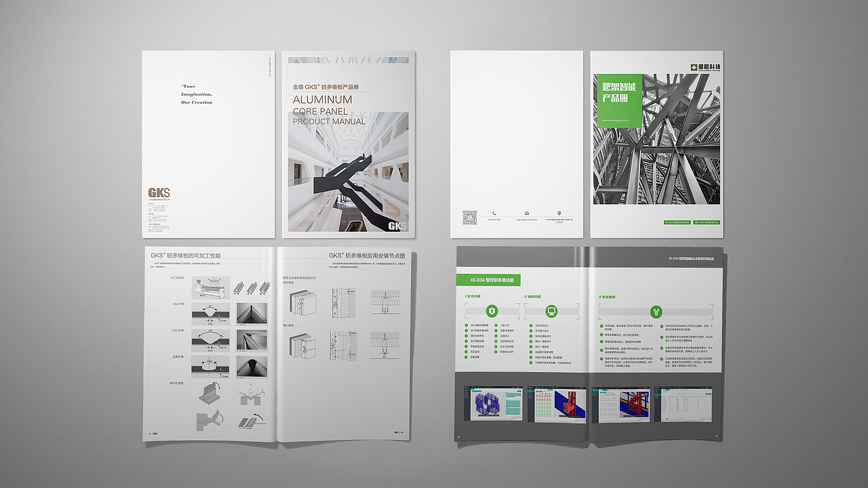Image resolution: width=868 pixels, height=488 pixels.
Task: Click the 'Your Imagination, Our Creation' slogan
Action: 197,94
